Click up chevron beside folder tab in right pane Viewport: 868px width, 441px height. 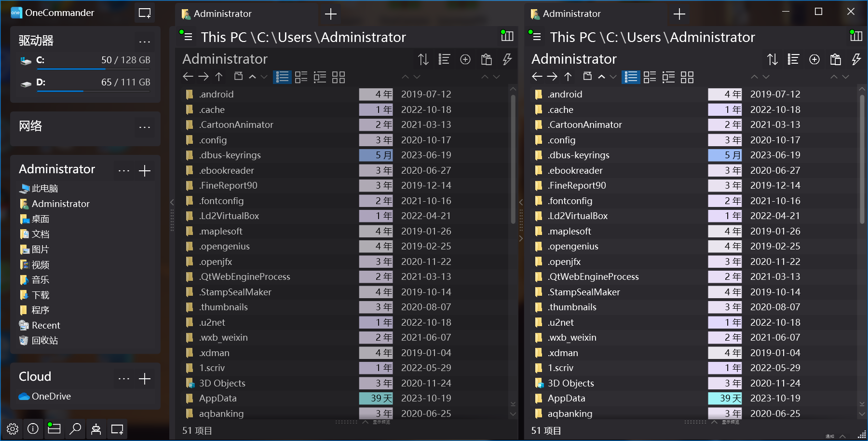(x=601, y=77)
